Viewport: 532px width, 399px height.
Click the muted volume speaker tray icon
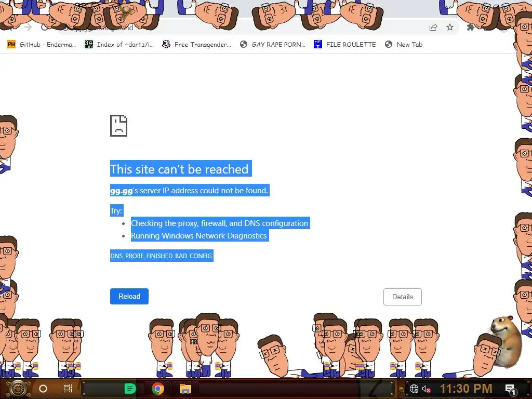coord(426,389)
